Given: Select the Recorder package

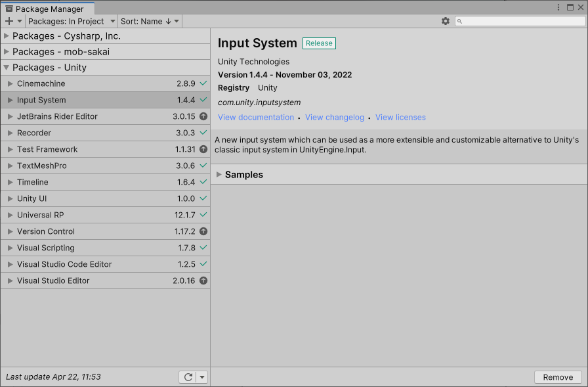Looking at the screenshot, I should tap(106, 133).
